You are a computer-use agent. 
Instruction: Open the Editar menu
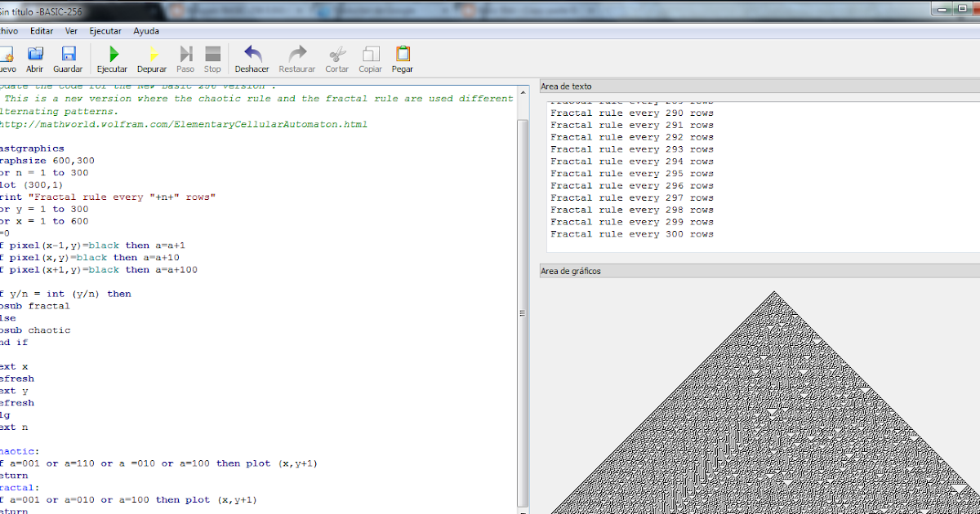pyautogui.click(x=42, y=30)
